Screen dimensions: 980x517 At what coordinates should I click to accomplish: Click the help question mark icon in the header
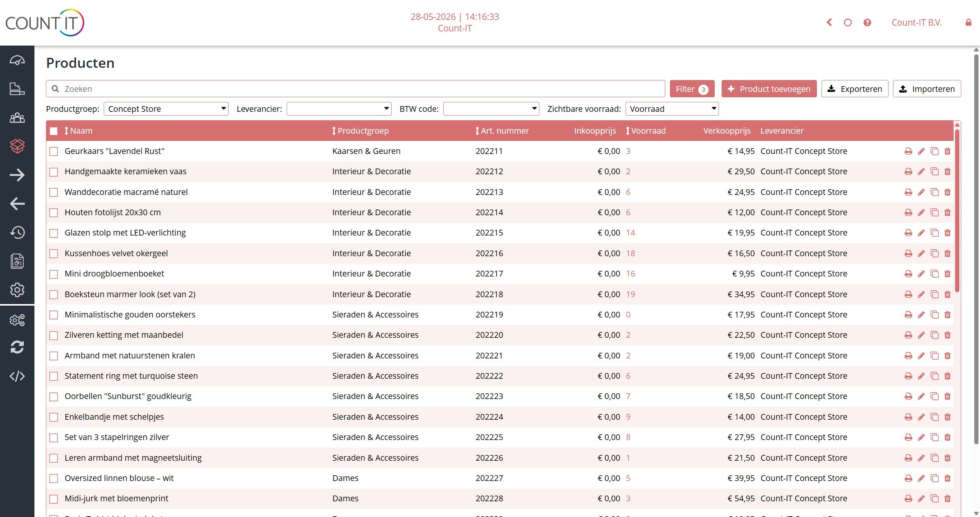click(867, 23)
